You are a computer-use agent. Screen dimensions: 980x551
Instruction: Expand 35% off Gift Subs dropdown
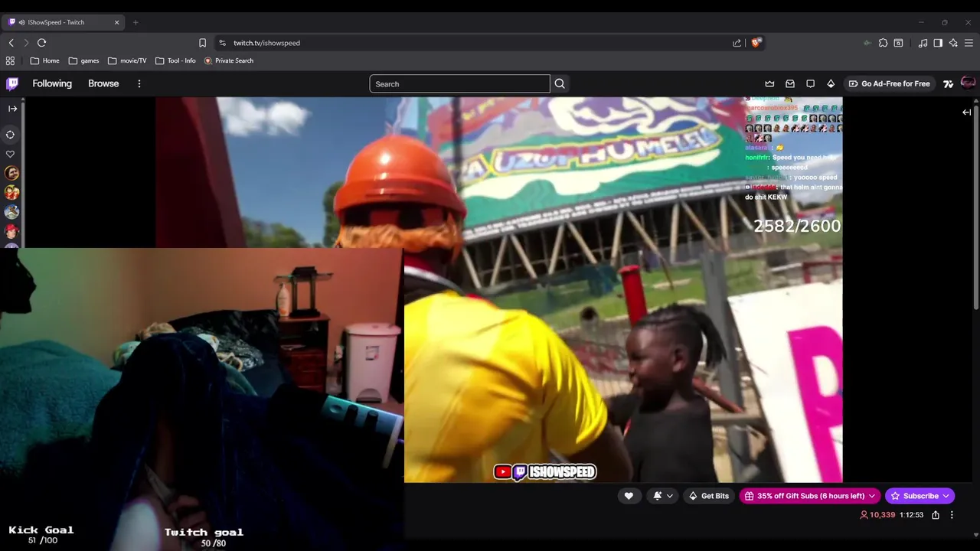click(809, 496)
